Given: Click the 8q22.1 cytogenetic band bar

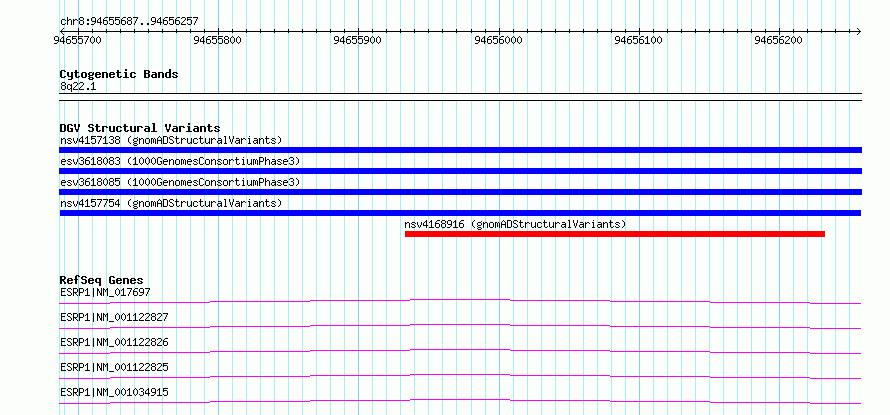Looking at the screenshot, I should point(460,97).
